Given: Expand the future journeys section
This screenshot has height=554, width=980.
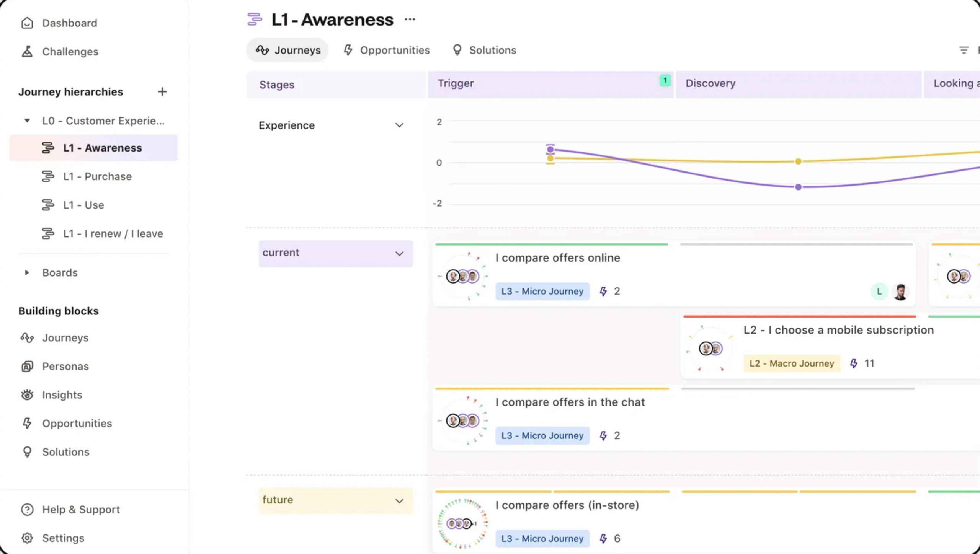Looking at the screenshot, I should [x=399, y=500].
